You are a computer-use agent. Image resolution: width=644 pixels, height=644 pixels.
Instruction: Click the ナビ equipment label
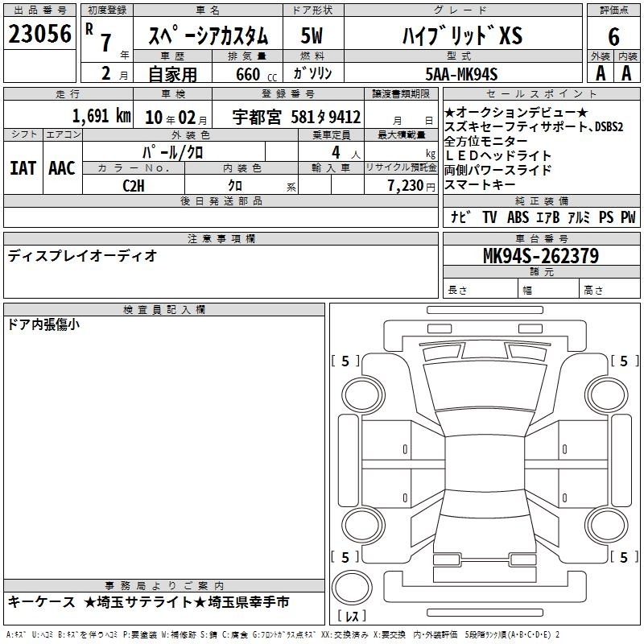pos(460,217)
